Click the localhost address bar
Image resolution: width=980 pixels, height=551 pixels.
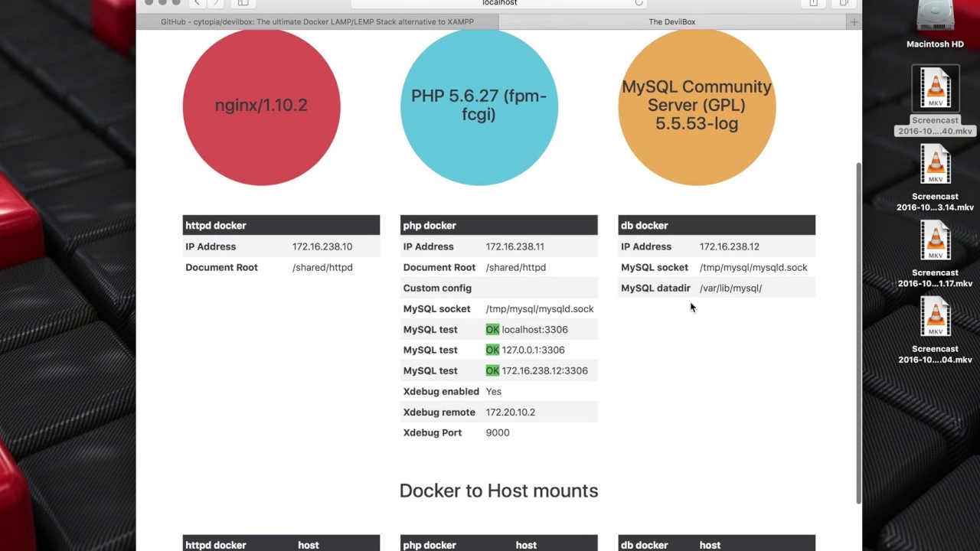pos(499,4)
